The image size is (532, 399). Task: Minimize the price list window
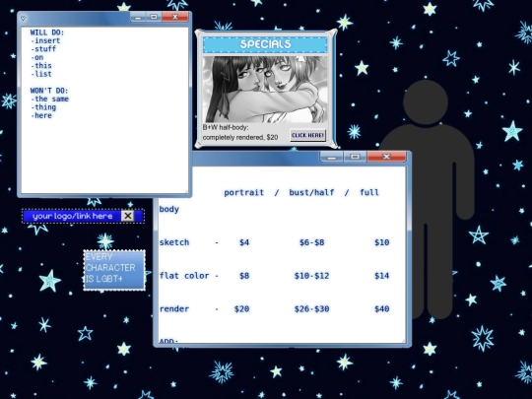pos(332,157)
